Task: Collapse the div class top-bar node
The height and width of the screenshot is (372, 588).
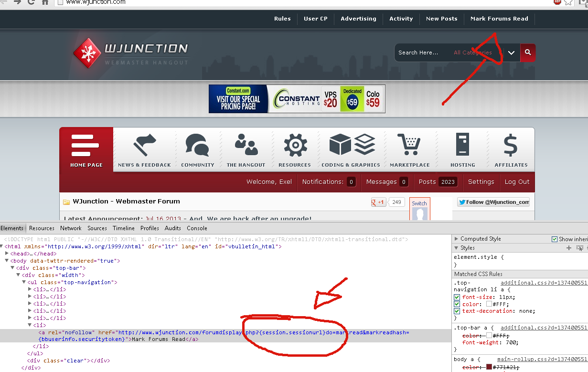Action: (13, 268)
